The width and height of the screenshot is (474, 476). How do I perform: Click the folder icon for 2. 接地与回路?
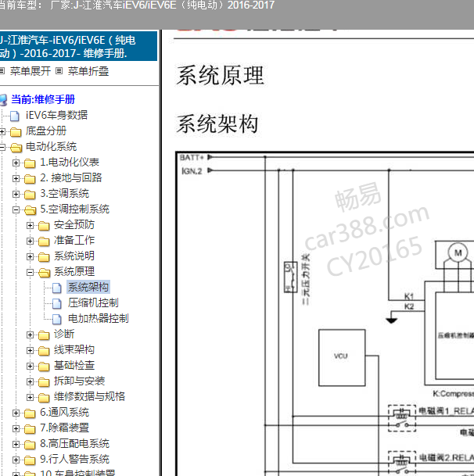(30, 179)
